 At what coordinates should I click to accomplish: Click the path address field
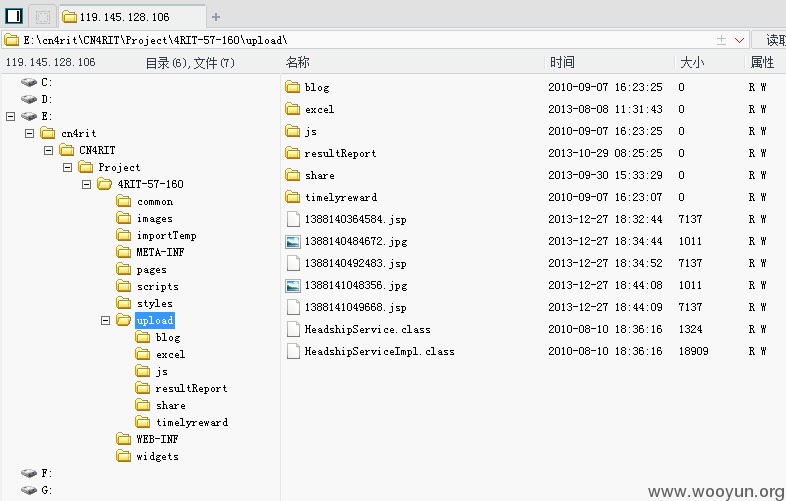(375, 40)
